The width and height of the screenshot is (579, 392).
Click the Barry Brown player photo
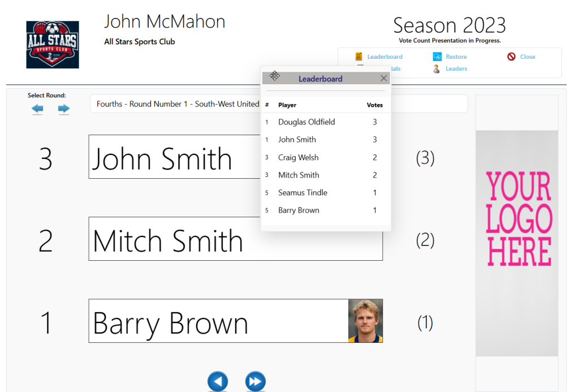[x=365, y=321]
